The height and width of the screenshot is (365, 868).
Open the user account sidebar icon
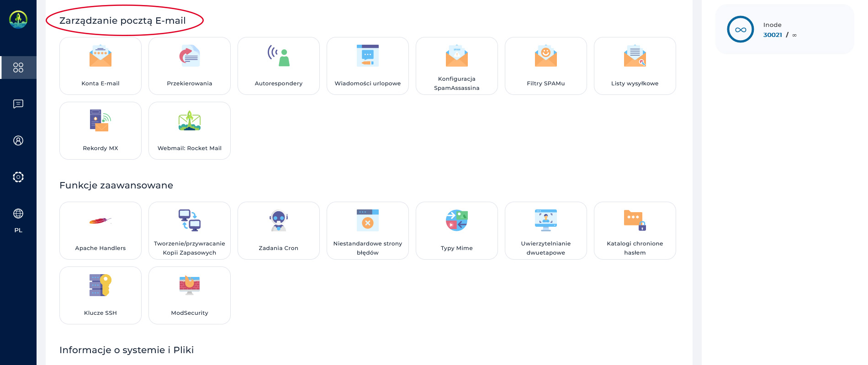coord(18,141)
